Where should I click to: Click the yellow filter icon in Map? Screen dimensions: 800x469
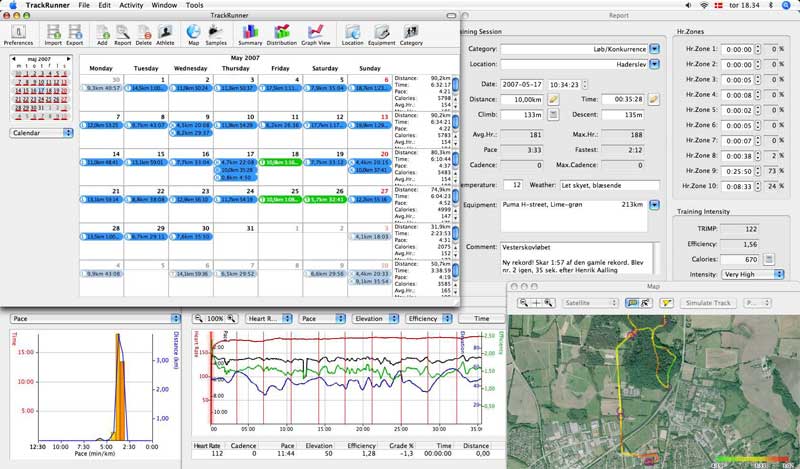tap(666, 303)
